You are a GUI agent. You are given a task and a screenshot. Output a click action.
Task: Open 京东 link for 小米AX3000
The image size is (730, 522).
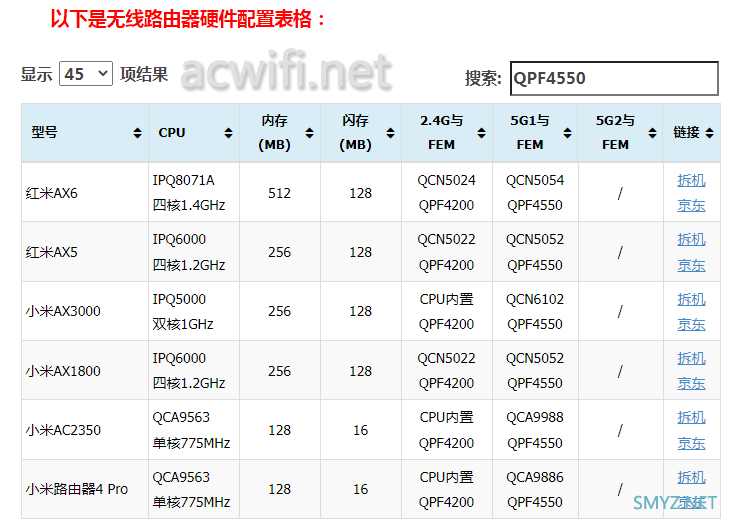pos(691,324)
